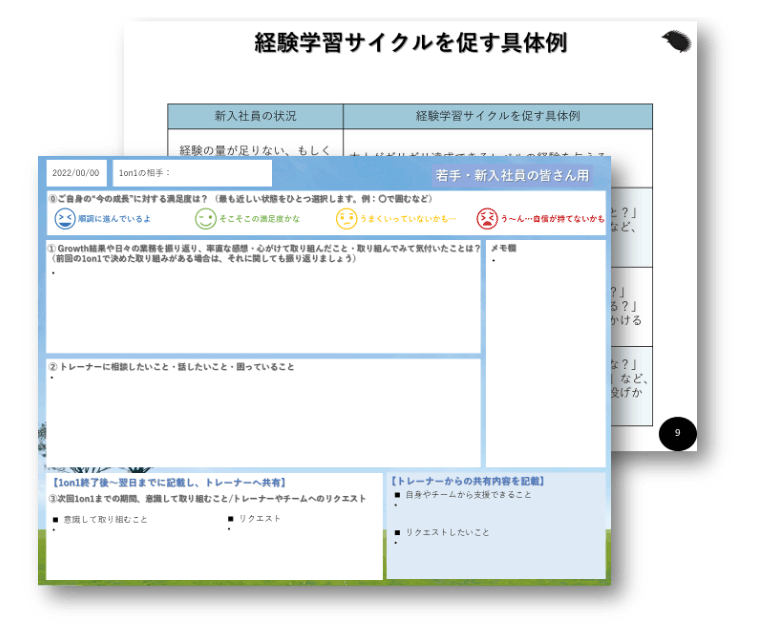Click the 若手・新入社員の皆さん用 label

point(512,175)
